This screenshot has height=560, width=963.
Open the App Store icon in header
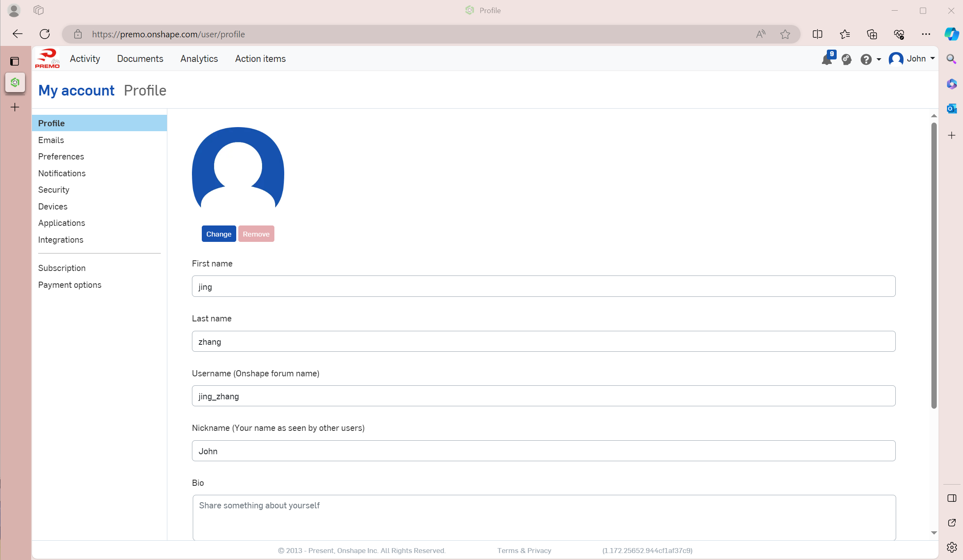[x=847, y=59]
